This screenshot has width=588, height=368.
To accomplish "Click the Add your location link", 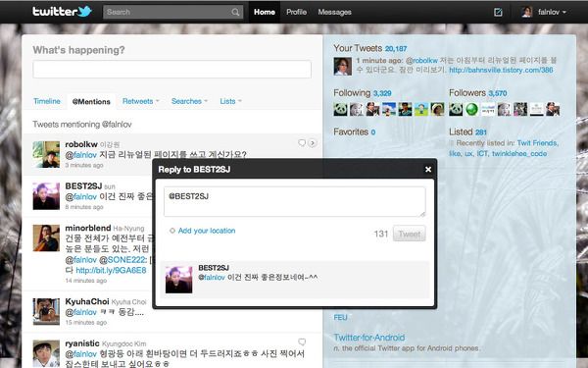I will pos(207,231).
